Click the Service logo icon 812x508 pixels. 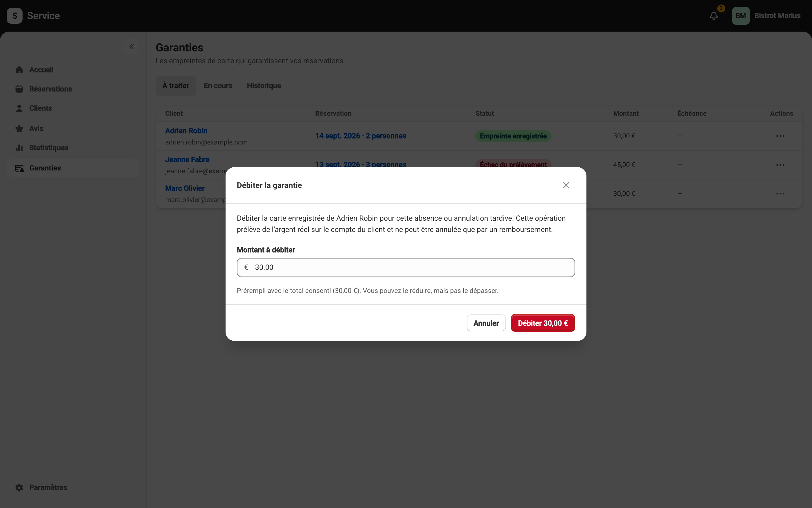(14, 16)
